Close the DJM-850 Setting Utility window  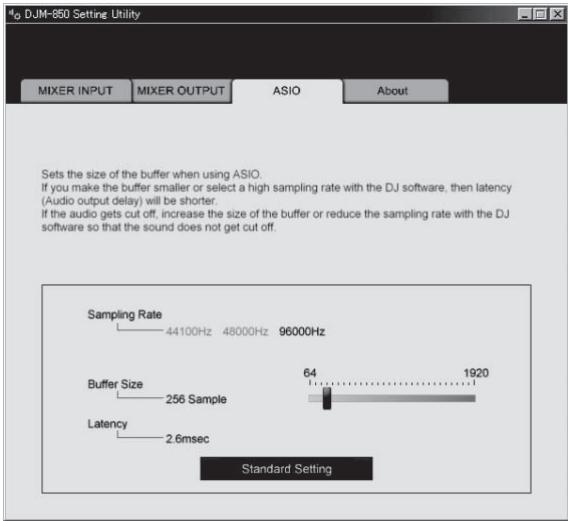(x=557, y=14)
